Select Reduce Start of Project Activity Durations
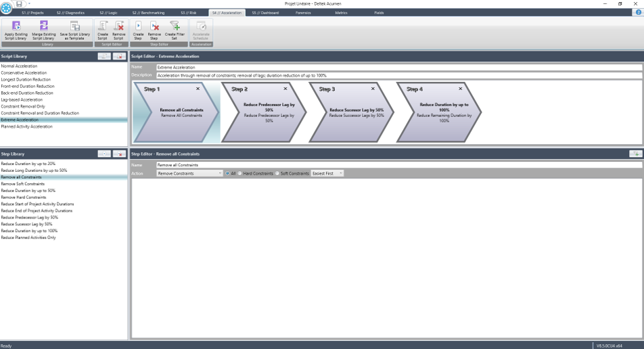This screenshot has height=349, width=644. click(64, 204)
